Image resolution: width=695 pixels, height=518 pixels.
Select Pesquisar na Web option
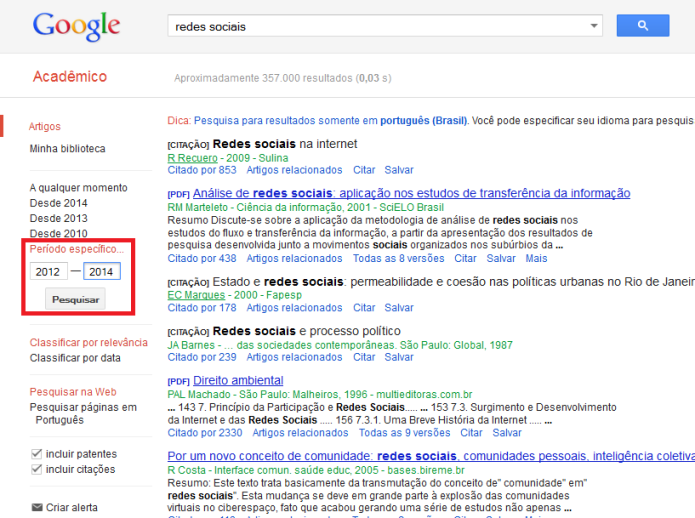(73, 392)
